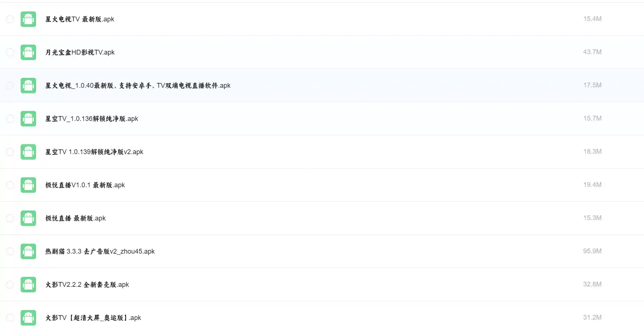Viewport: 644px width, 334px height.
Task: Open the file name 极悦直播 最新版.apk
Action: pyautogui.click(x=75, y=218)
